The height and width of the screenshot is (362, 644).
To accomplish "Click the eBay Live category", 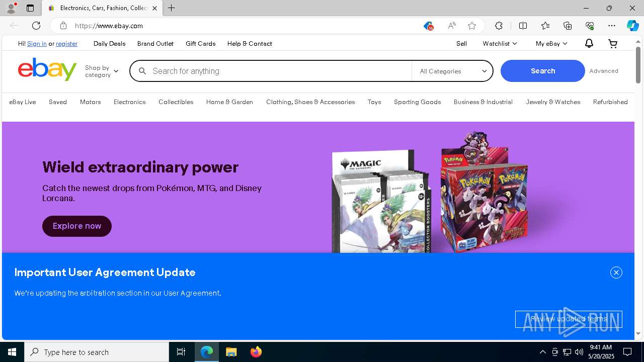I will point(23,102).
